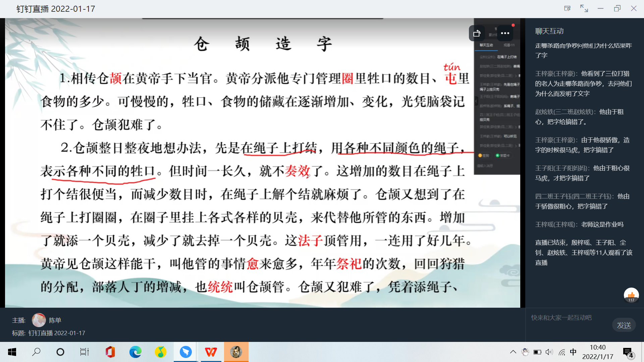The width and height of the screenshot is (644, 362).
Task: Open QQ Music icon on taskbar
Action: (x=160, y=352)
